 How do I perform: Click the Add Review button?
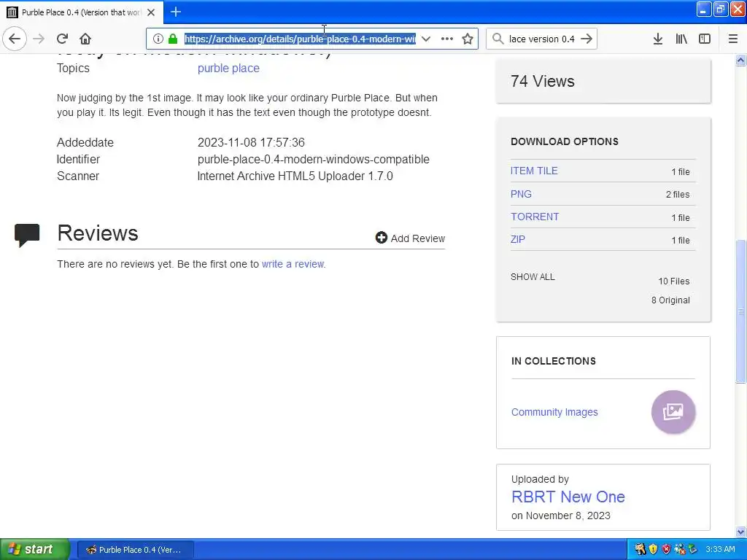click(x=410, y=238)
